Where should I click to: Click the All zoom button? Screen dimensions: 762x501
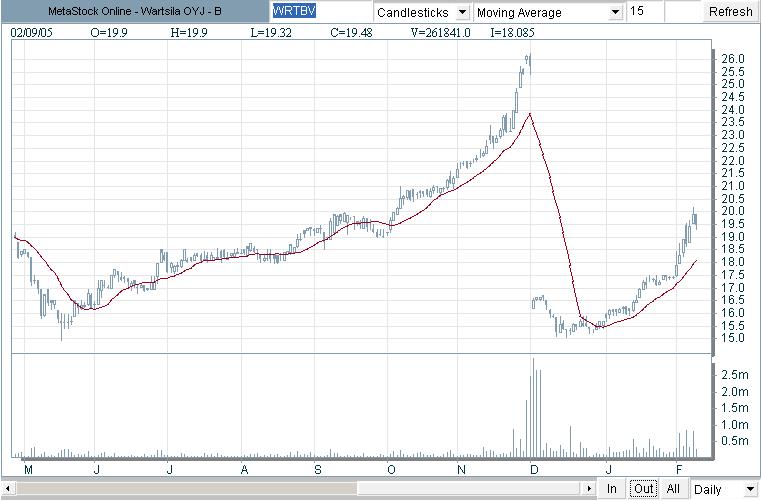tap(673, 488)
